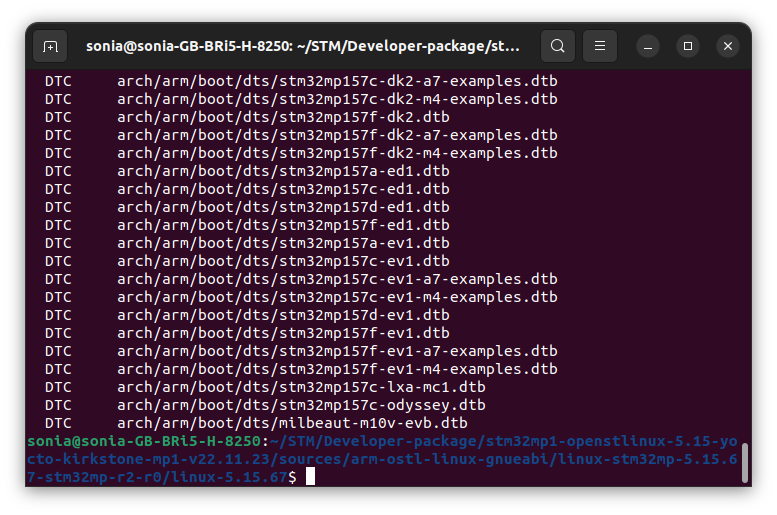Click the stm32mp157c-dk2-m4-examples.dtb line
This screenshot has width=777, height=515.
[x=301, y=99]
